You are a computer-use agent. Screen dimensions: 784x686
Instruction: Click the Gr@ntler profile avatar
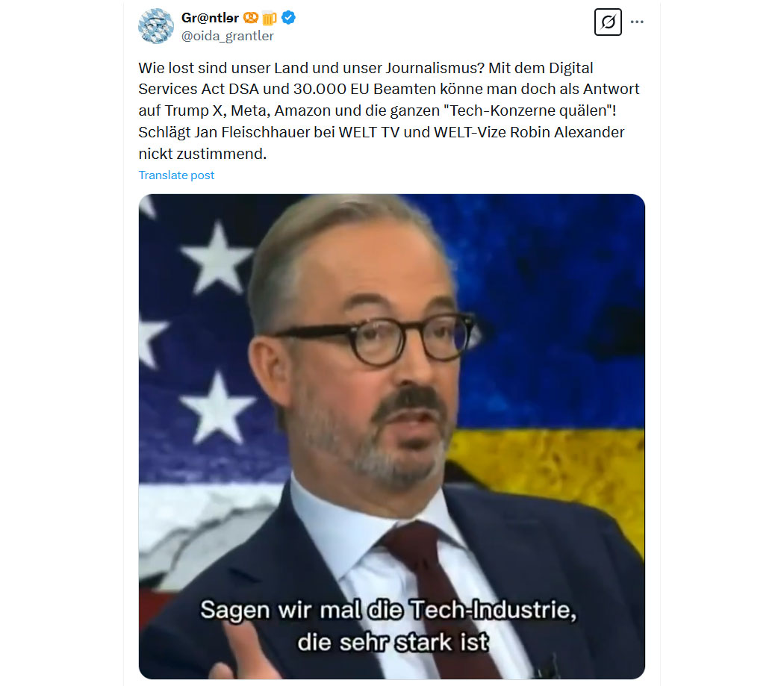coord(156,26)
